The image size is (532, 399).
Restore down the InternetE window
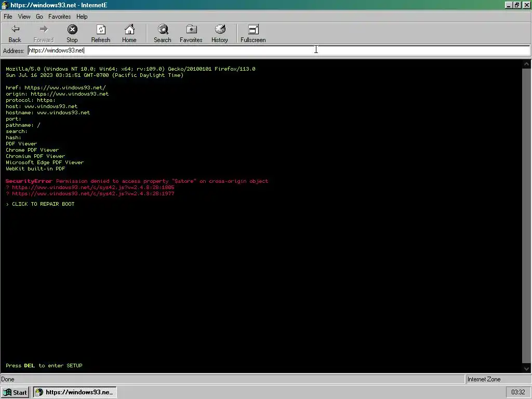pos(517,5)
